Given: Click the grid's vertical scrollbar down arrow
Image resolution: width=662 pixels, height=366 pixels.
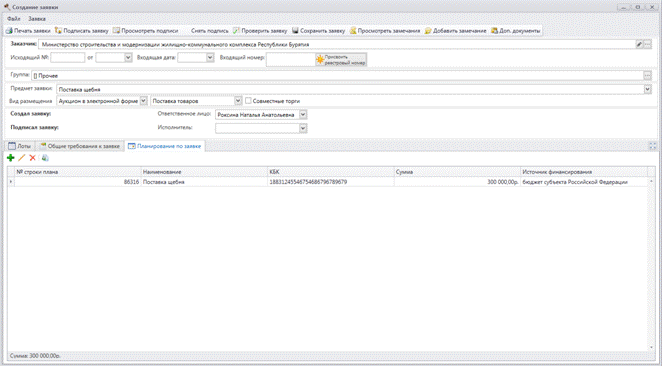Looking at the screenshot, I should tap(651, 348).
